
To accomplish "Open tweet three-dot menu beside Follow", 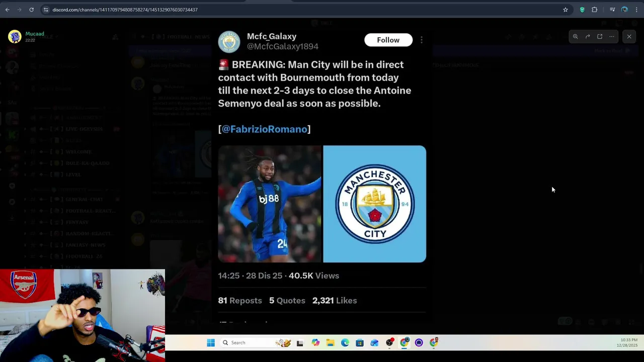I will tap(422, 40).
